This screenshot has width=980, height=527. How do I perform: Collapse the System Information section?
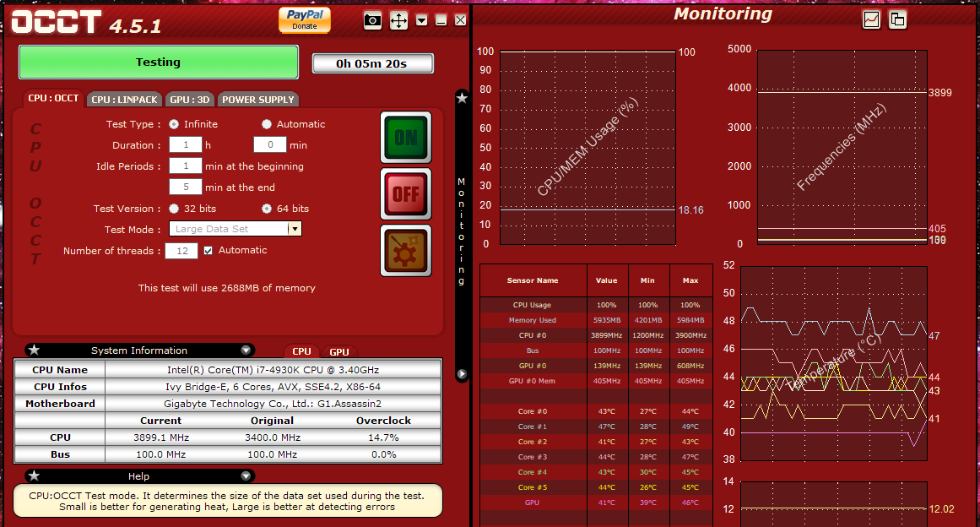(246, 350)
